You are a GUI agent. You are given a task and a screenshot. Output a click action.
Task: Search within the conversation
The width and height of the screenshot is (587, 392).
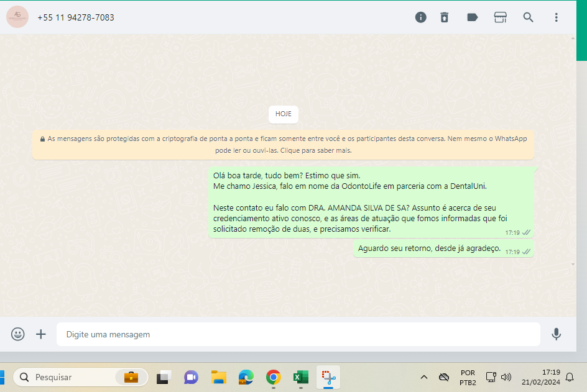(x=528, y=17)
